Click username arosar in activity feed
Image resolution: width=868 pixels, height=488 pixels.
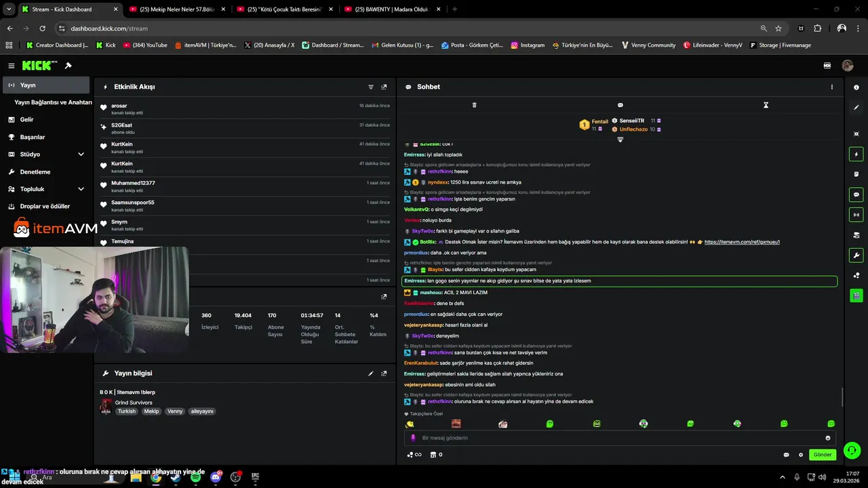coord(119,106)
